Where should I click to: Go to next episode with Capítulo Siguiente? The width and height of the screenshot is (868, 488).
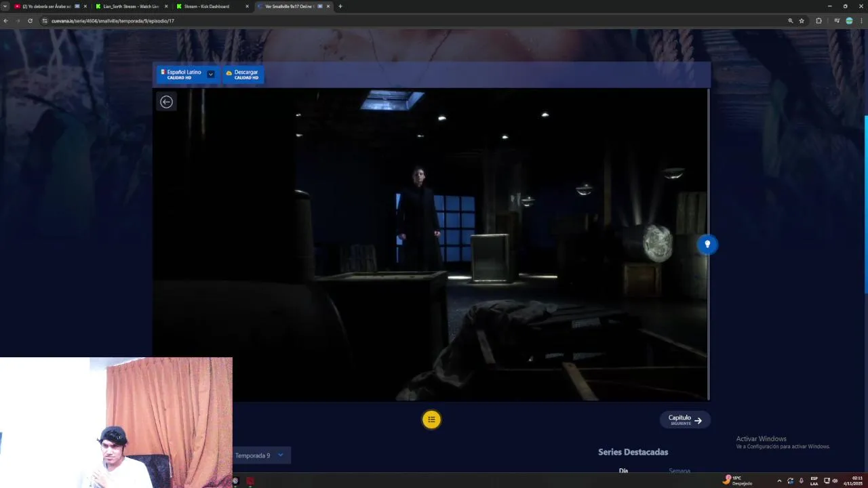[x=685, y=420]
